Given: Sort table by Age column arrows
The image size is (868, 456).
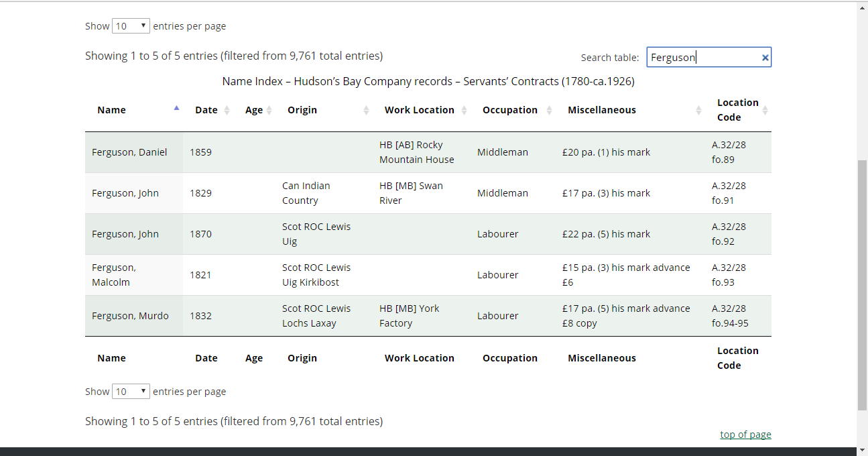Looking at the screenshot, I should pyautogui.click(x=269, y=110).
